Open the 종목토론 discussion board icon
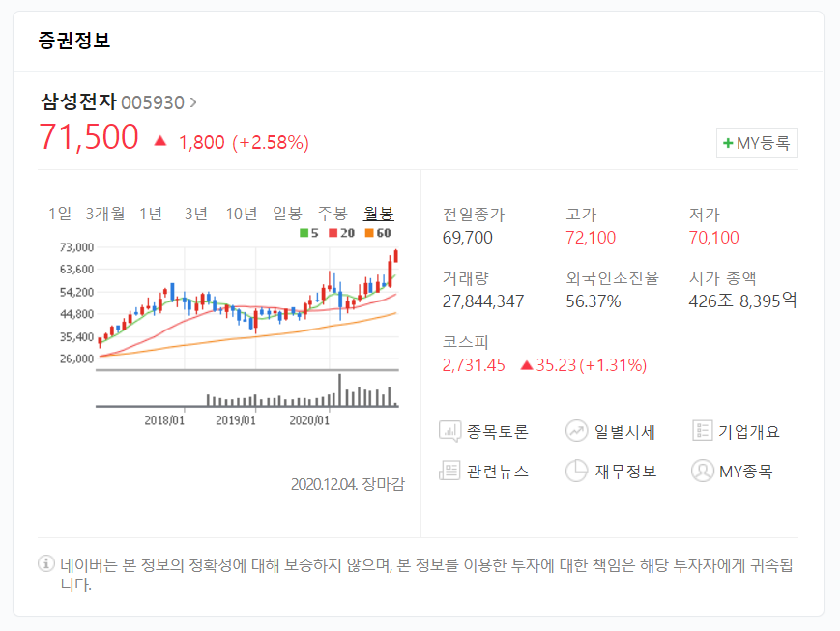The image size is (840, 631). [x=449, y=431]
